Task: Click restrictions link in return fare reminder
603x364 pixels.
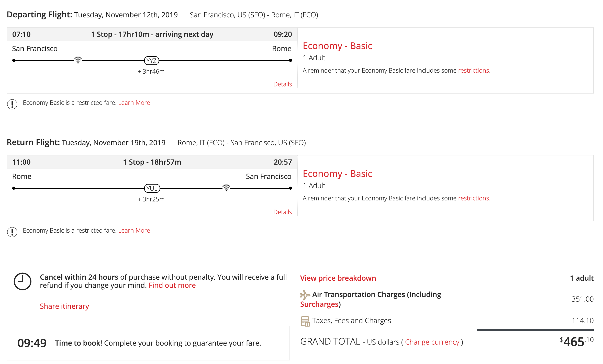Action: 473,198
